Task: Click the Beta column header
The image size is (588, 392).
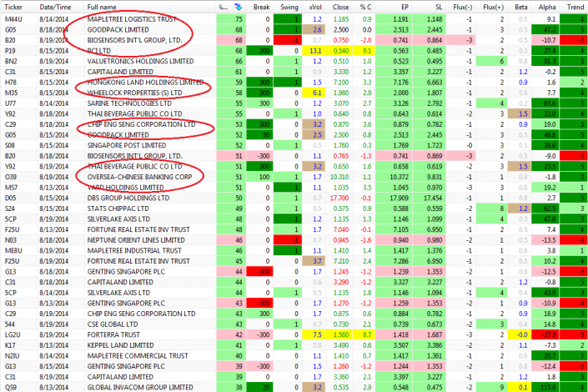Action: 522,7
